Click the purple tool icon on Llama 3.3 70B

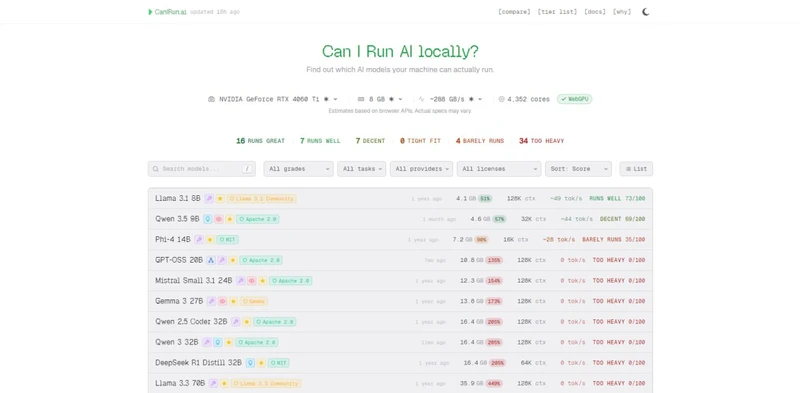tap(213, 383)
